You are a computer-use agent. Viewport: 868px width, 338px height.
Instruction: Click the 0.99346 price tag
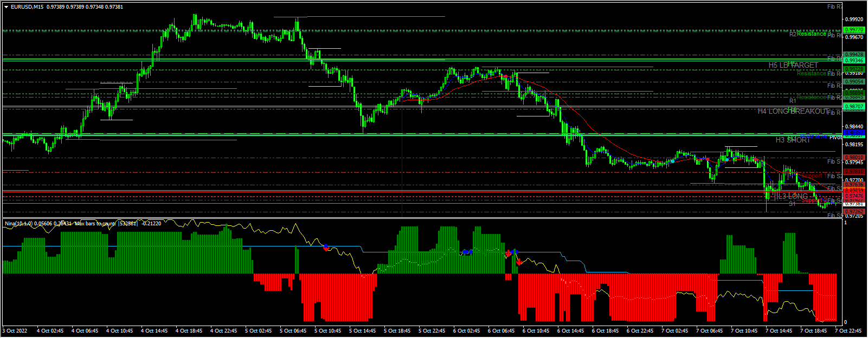(x=854, y=61)
